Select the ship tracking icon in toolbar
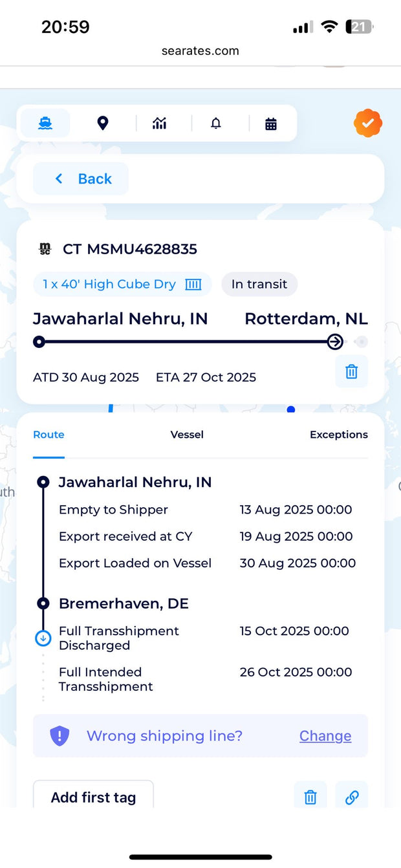This screenshot has height=868, width=401. pyautogui.click(x=45, y=123)
